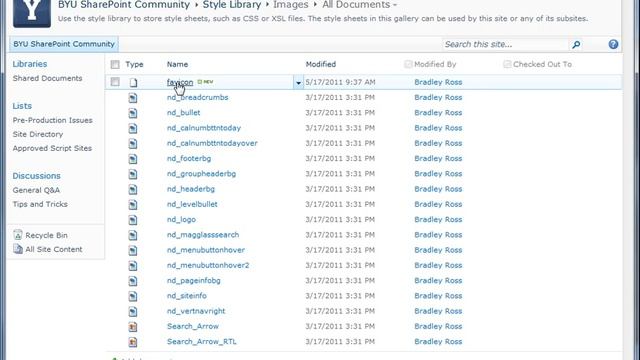This screenshot has height=360, width=640.
Task: Click the nd_bullet file icon
Action: tap(133, 113)
